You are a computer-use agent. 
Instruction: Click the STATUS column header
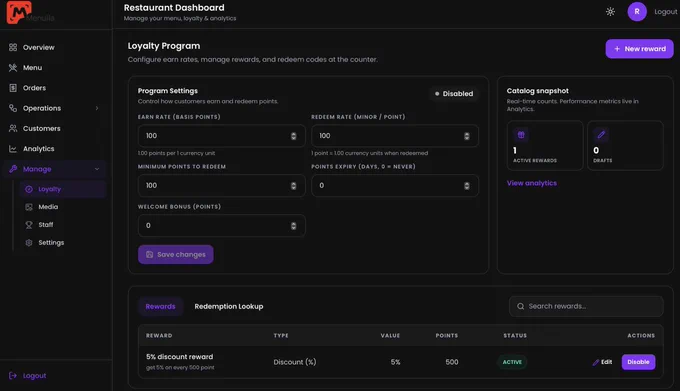click(x=515, y=336)
